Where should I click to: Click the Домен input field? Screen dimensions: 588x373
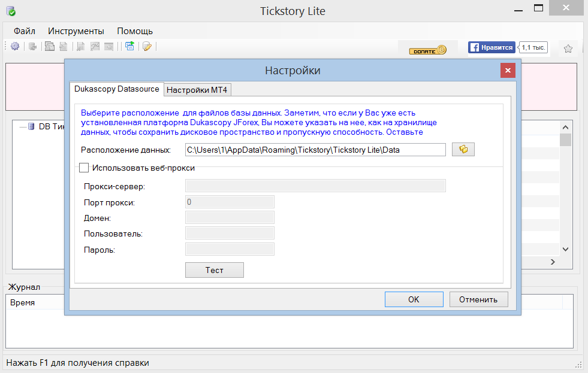[230, 217]
